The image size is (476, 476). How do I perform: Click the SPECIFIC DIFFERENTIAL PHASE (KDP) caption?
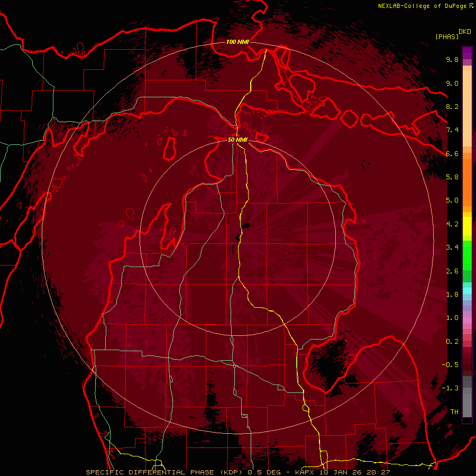pyautogui.click(x=165, y=472)
